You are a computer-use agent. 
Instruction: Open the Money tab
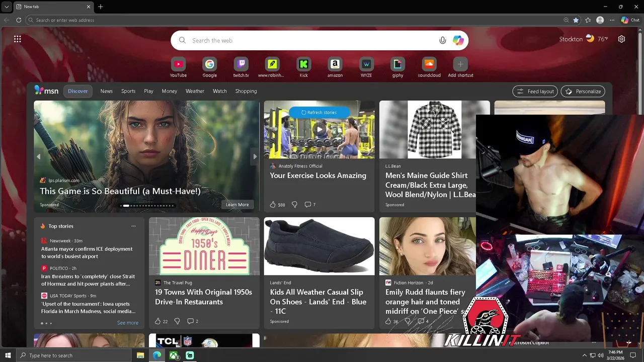[x=170, y=91]
